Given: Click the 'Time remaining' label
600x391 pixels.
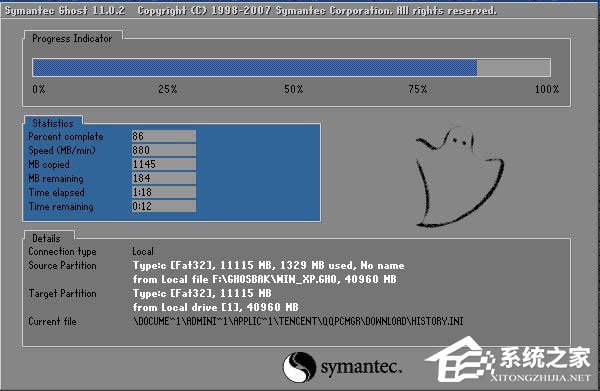Looking at the screenshot, I should (61, 207).
